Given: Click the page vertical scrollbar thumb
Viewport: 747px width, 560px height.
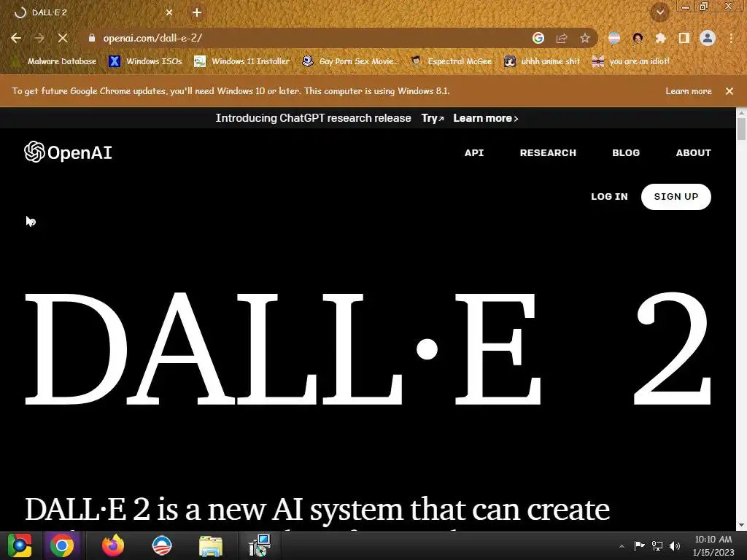Looking at the screenshot, I should coord(741,129).
